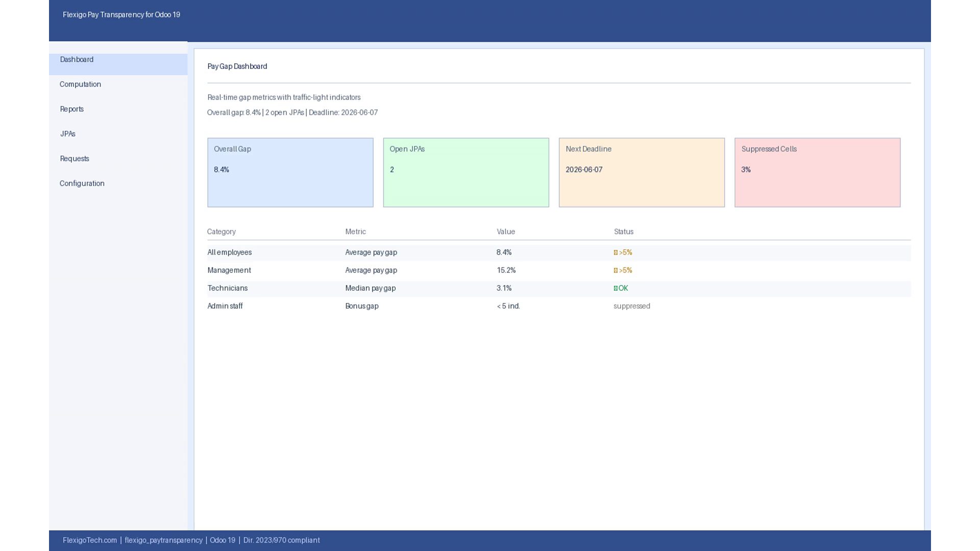Click flexigo_paytransparency in the footer
Screen dimensions: 980x551
[164, 540]
